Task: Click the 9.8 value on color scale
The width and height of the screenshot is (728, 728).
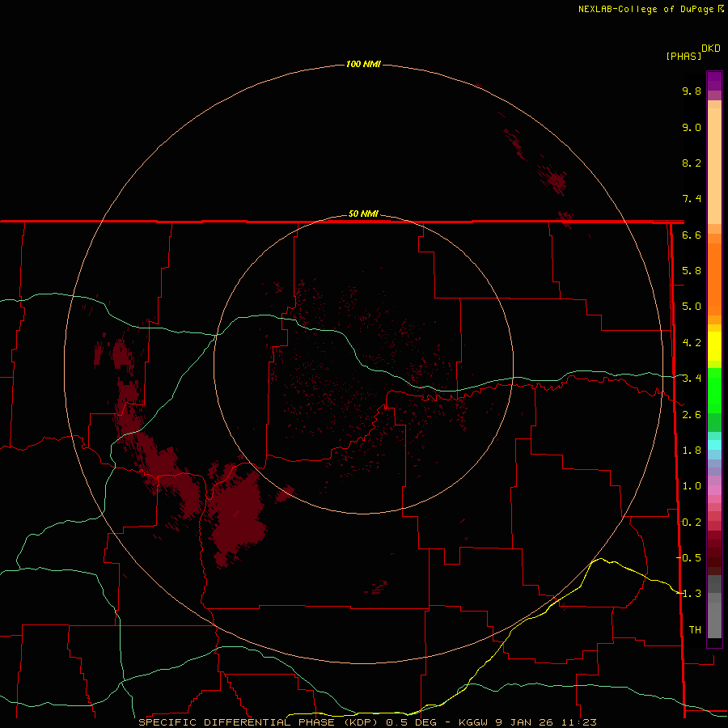Action: coord(692,91)
